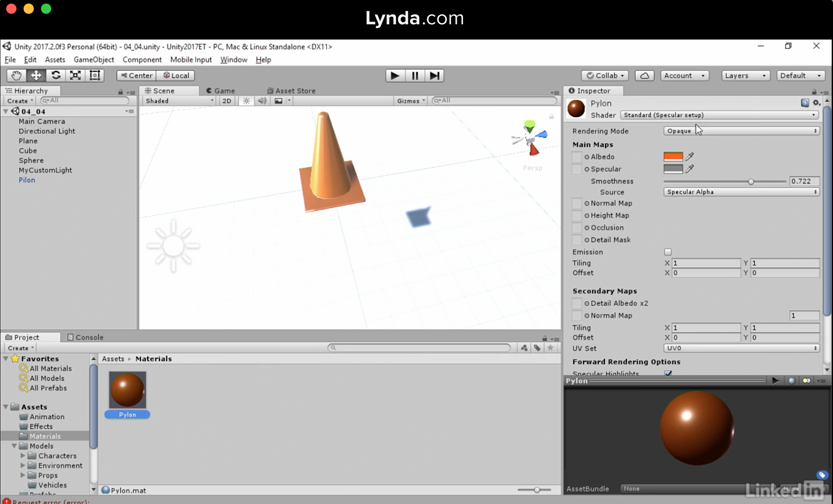This screenshot has height=504, width=833.
Task: Pick Specular color with eyedropper
Action: (690, 169)
